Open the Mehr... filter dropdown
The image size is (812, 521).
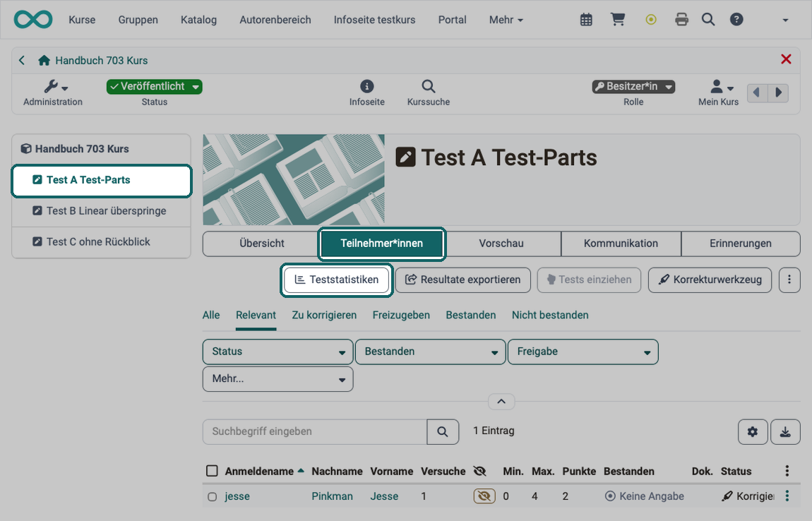(278, 379)
